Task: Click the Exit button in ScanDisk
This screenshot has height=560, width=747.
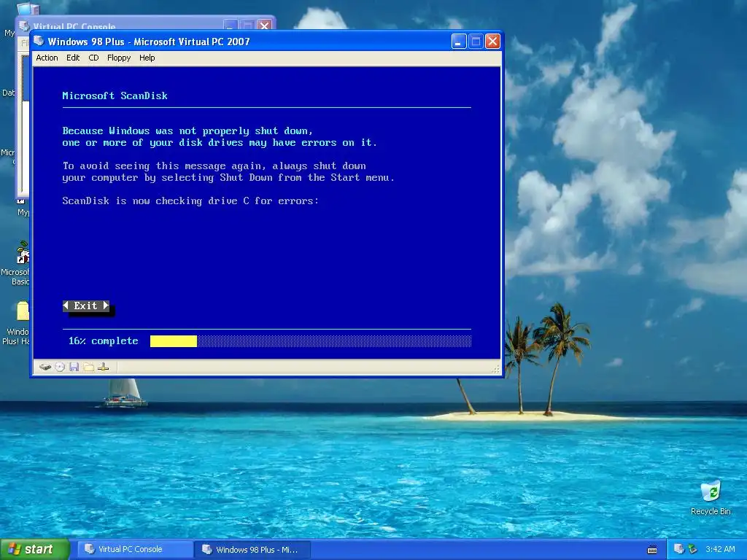Action: click(86, 306)
